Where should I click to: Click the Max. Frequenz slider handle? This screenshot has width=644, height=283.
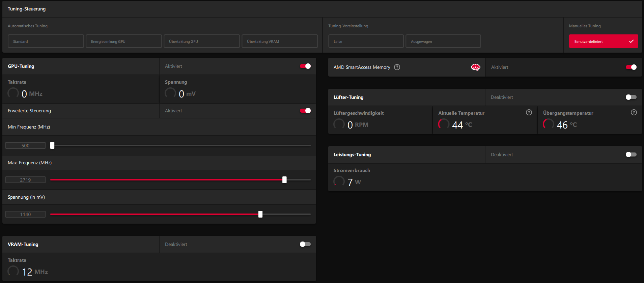(x=284, y=180)
